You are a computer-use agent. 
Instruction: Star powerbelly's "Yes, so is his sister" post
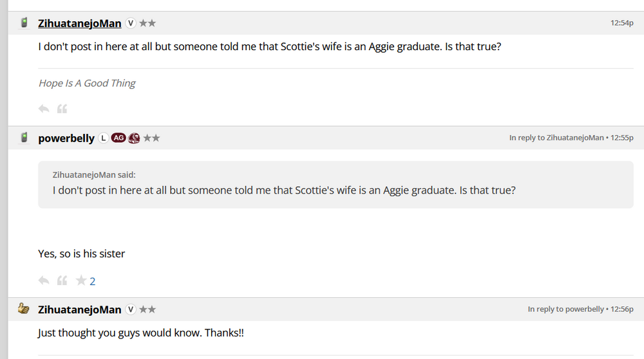[81, 281]
